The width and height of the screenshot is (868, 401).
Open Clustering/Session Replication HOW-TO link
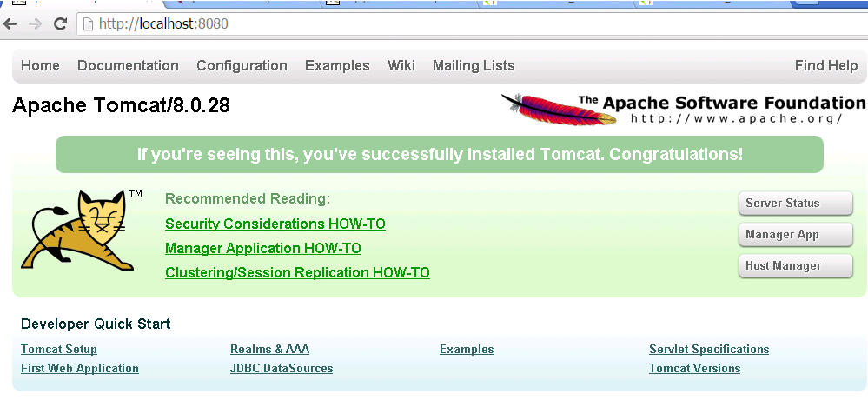pyautogui.click(x=297, y=272)
